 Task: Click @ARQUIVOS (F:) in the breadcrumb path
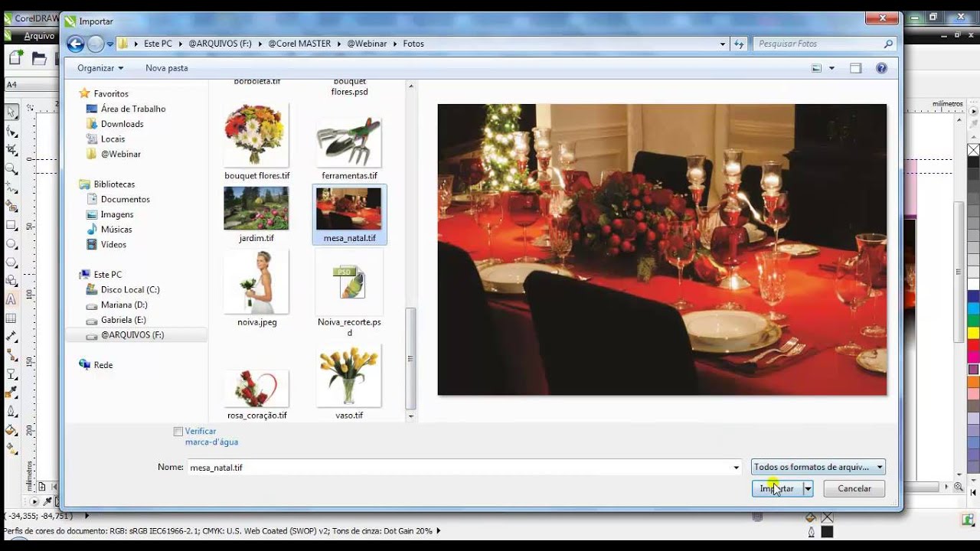coord(220,44)
